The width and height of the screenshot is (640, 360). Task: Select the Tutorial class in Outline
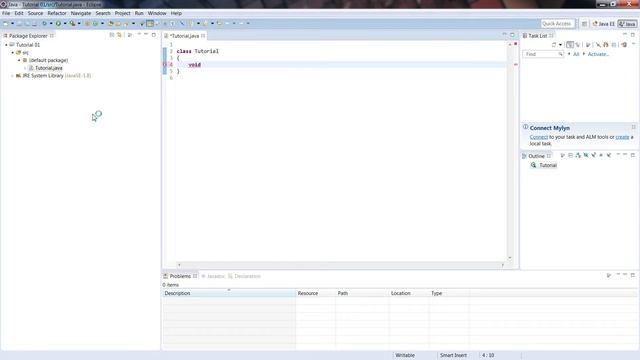548,165
